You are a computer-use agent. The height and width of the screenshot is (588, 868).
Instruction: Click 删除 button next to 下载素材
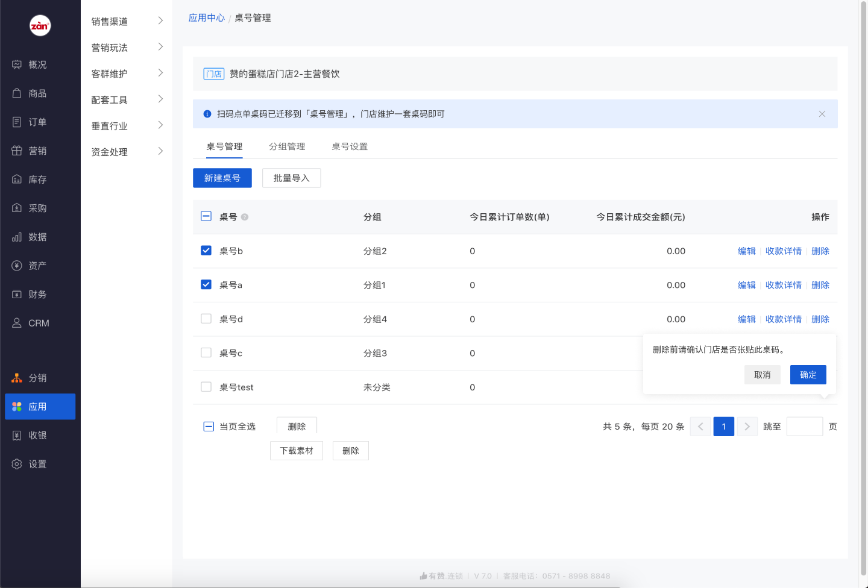(x=351, y=451)
